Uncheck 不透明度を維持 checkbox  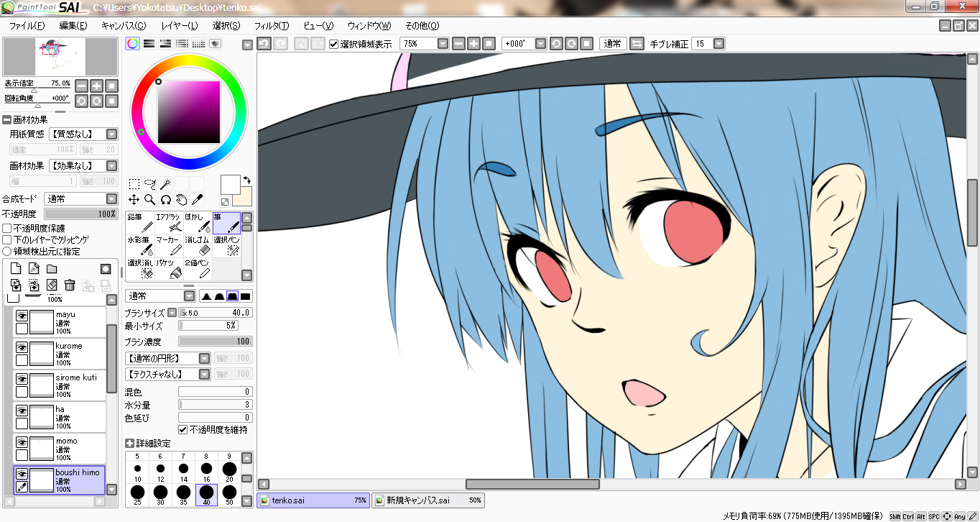pyautogui.click(x=182, y=430)
